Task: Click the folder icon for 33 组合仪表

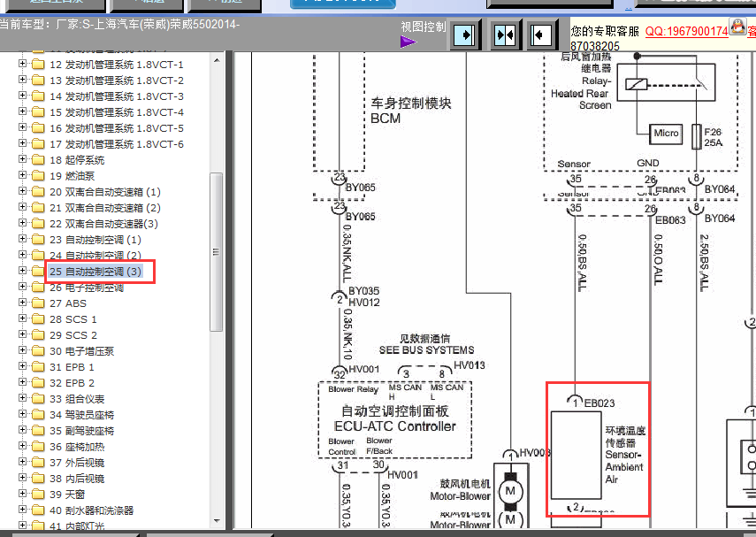Action: pyautogui.click(x=37, y=399)
